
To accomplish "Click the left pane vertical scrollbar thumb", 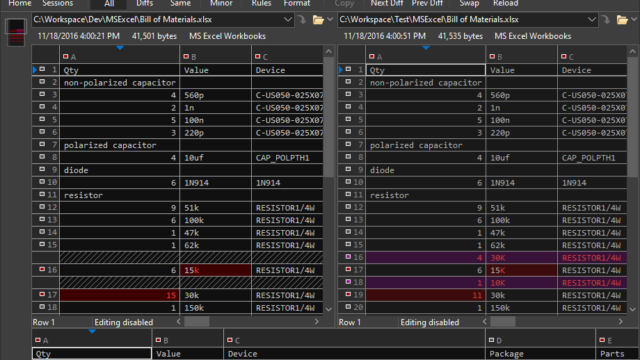I will tap(329, 117).
